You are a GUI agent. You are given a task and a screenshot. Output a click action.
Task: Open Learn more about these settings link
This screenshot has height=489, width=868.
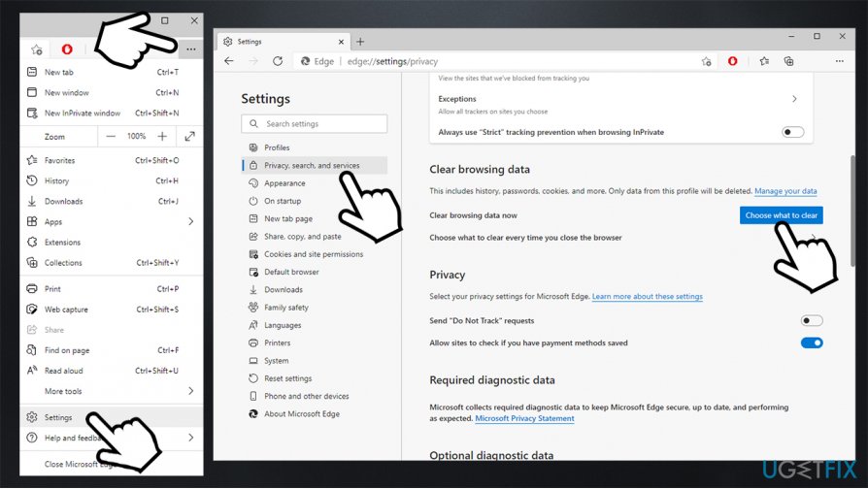[648, 297]
